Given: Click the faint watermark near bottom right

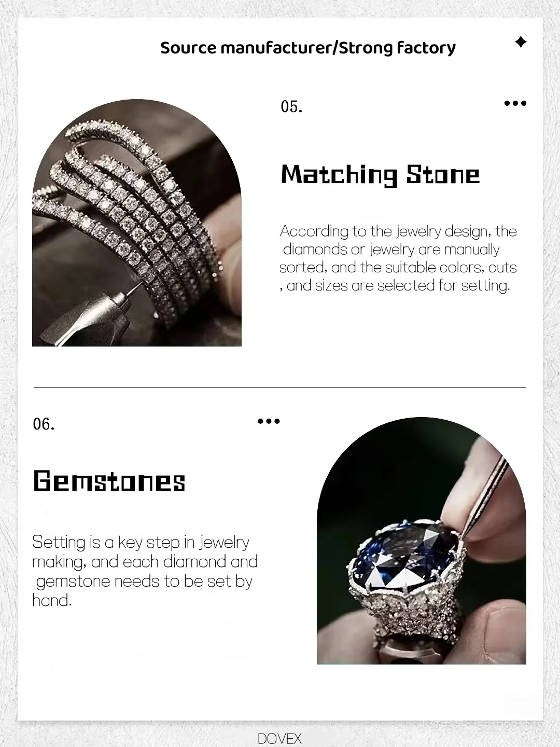Looking at the screenshot, I should [482, 724].
